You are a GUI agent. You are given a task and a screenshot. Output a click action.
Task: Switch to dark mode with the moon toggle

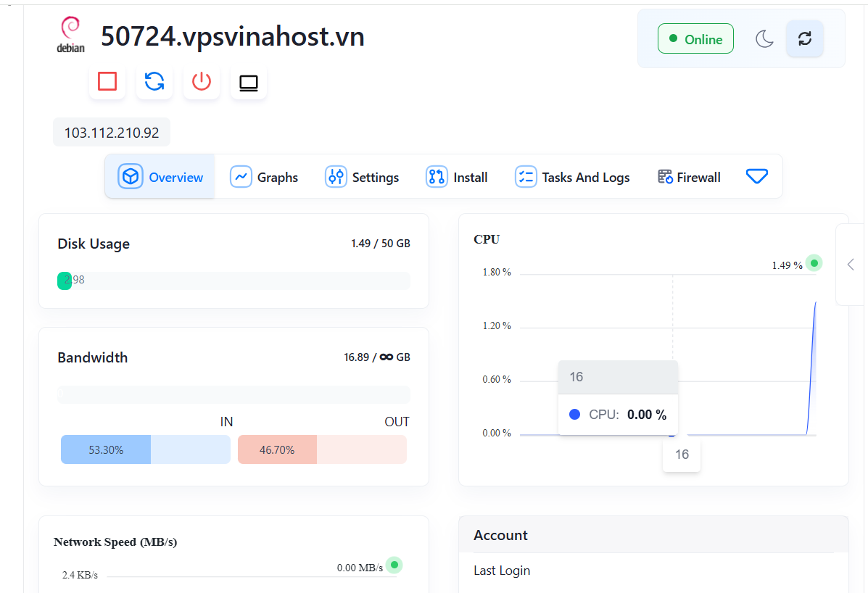pos(765,39)
